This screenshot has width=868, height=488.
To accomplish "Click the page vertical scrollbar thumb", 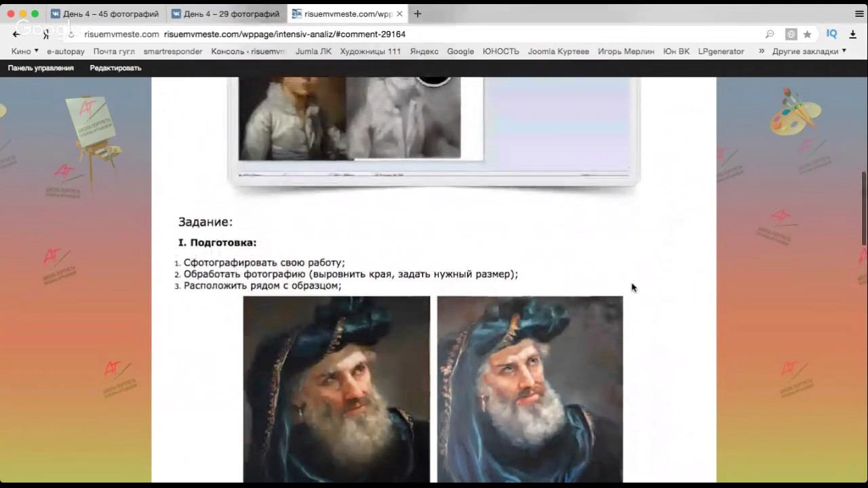I will coord(864,208).
